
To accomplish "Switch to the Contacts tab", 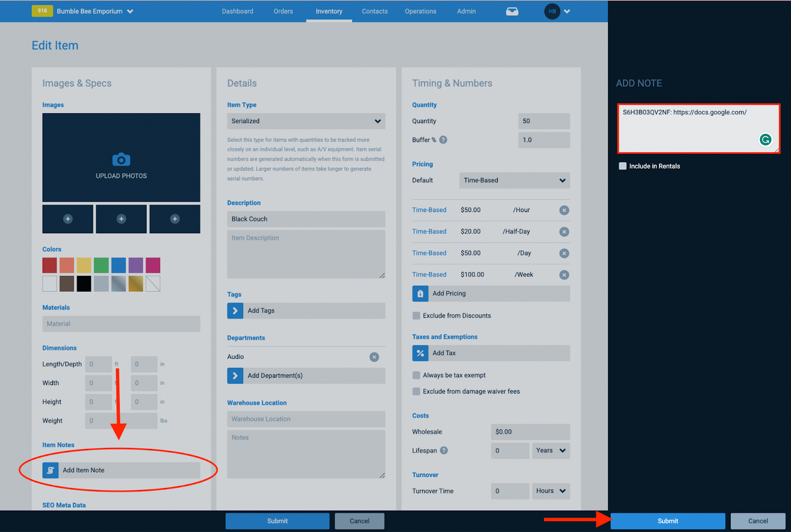I will pyautogui.click(x=374, y=11).
